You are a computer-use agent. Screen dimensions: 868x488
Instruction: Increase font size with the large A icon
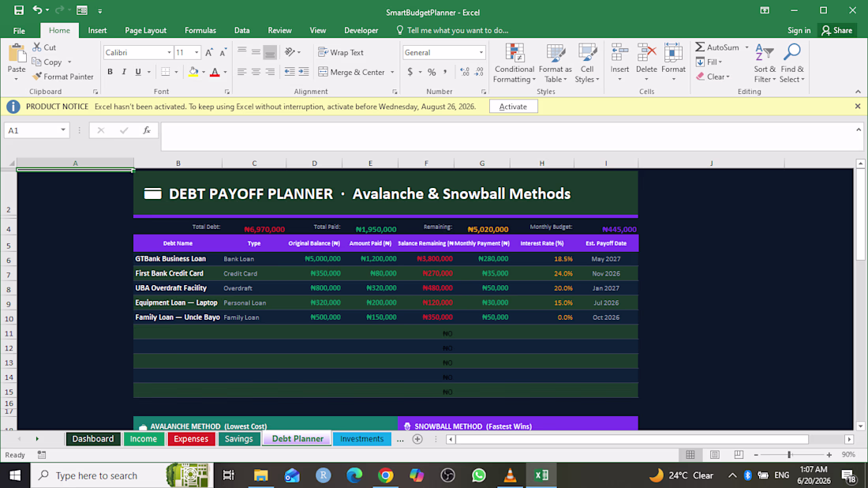208,53
